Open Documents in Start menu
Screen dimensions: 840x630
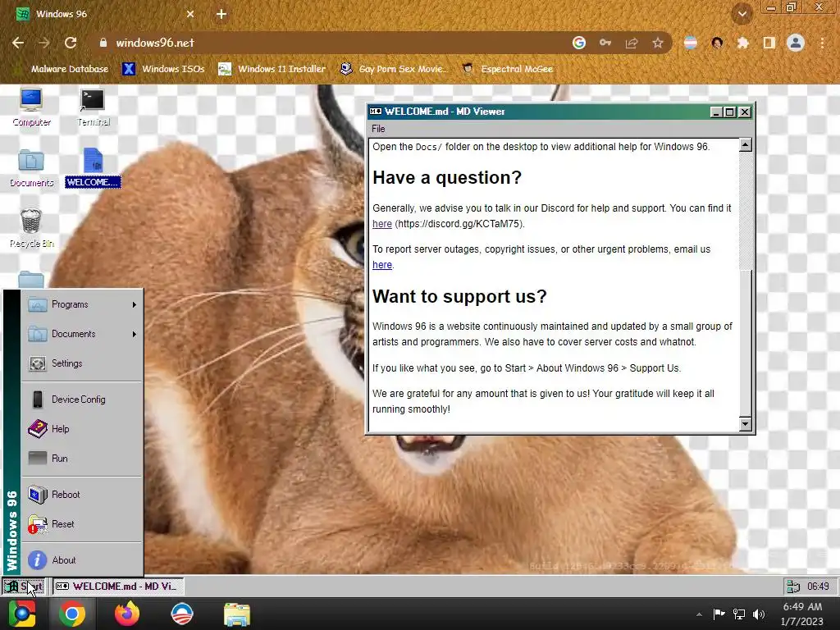82,334
